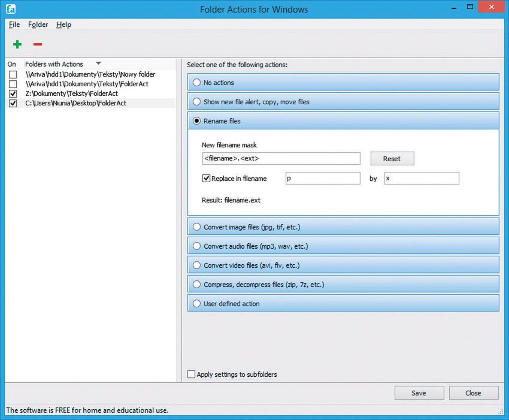Open the Folder menu
Viewport: 509px width, 420px height.
pyautogui.click(x=38, y=25)
